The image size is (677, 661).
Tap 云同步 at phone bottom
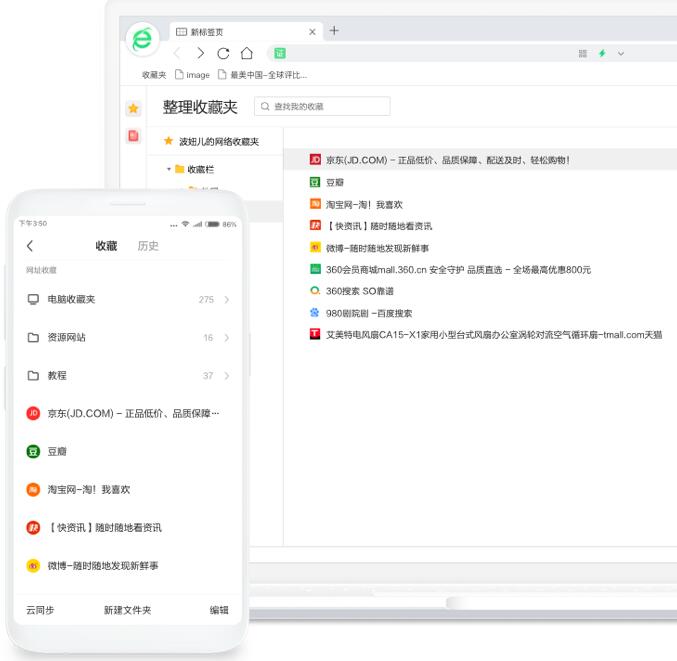(x=40, y=610)
